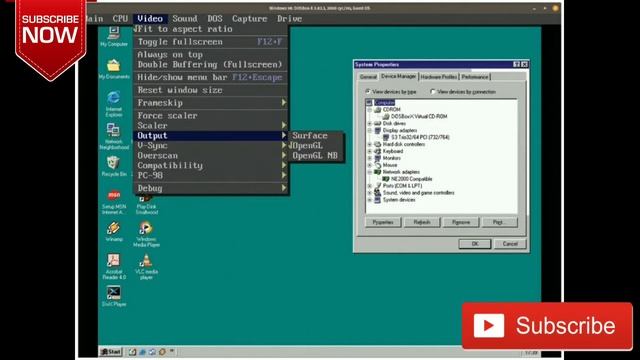Select the Setup MSN Internet Access icon
Viewport: 640px width, 360px height.
pos(114,202)
